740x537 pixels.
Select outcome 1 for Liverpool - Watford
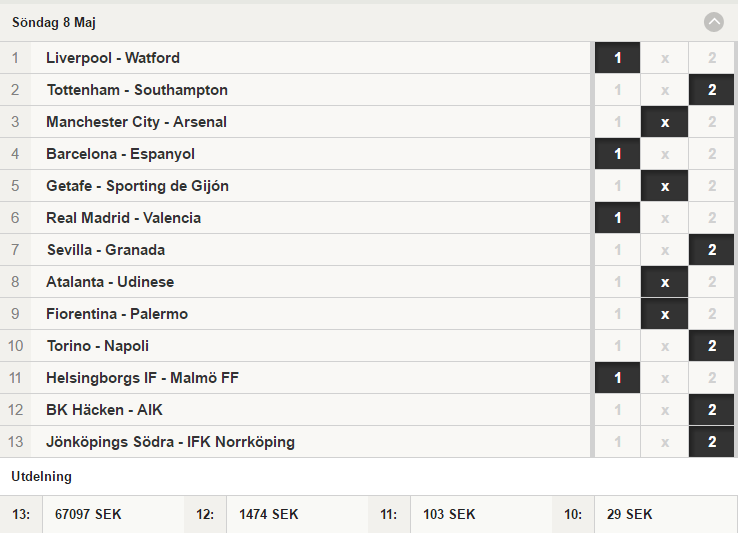click(x=617, y=58)
